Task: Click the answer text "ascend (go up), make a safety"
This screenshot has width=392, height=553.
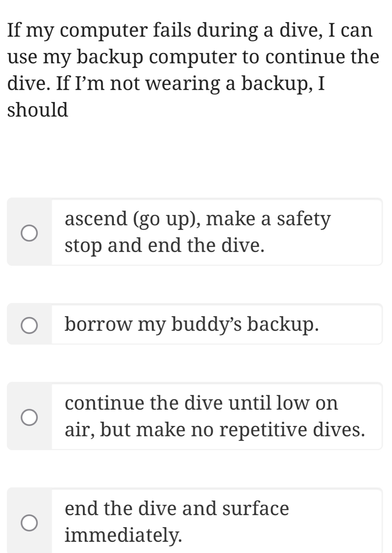Action: tap(198, 219)
